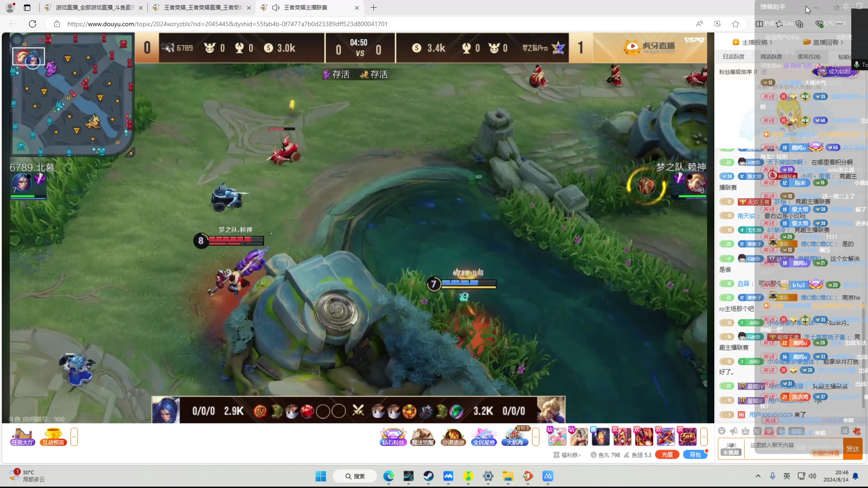The height and width of the screenshot is (488, 868).
Task: Click the red splash effect icon in chat toolbar
Action: 856,431
